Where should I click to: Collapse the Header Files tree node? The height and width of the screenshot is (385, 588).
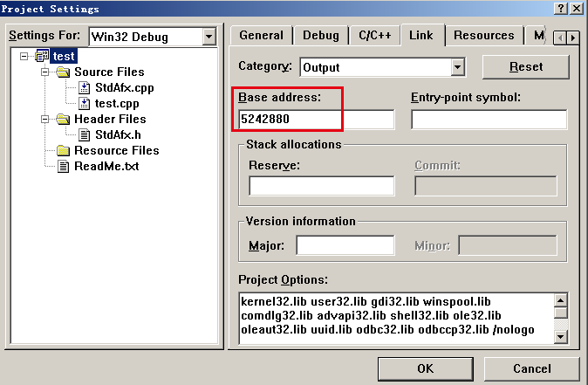click(44, 119)
